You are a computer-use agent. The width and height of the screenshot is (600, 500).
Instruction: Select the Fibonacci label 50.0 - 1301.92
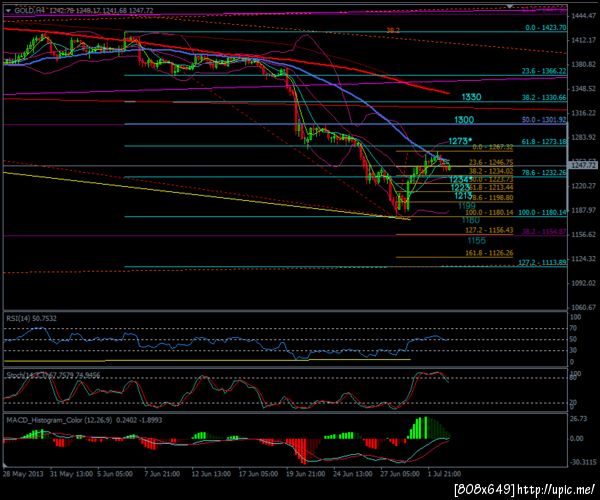[544, 120]
